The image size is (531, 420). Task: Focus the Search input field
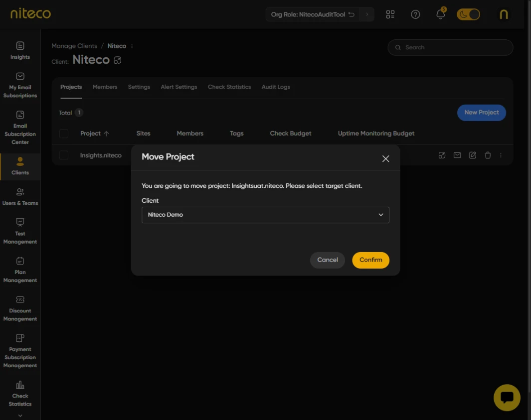450,47
